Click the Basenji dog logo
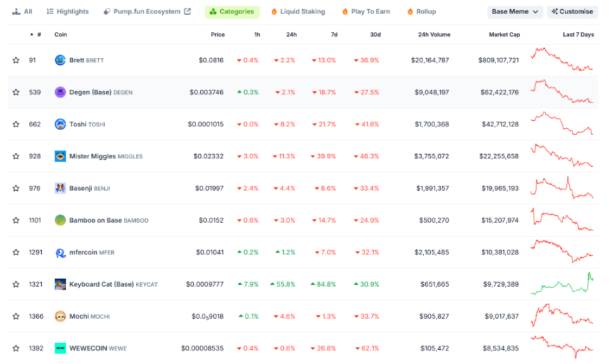 (x=60, y=188)
